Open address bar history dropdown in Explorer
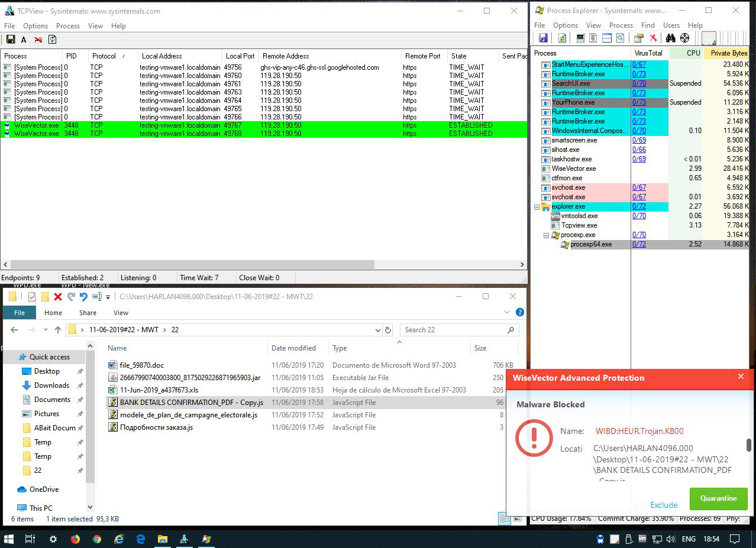Image resolution: width=756 pixels, height=548 pixels. click(377, 330)
